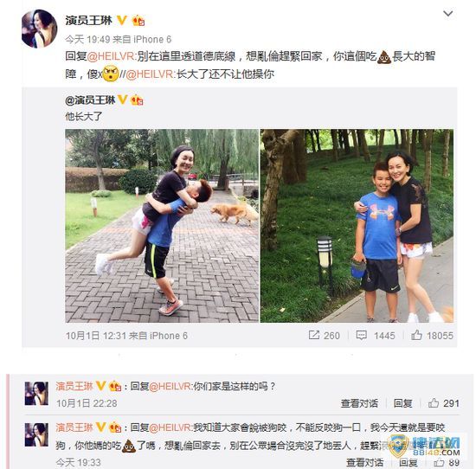The height and width of the screenshot is (469, 476).
Task: Click 查看对话 on the 22:28 comment
Action: (359, 403)
